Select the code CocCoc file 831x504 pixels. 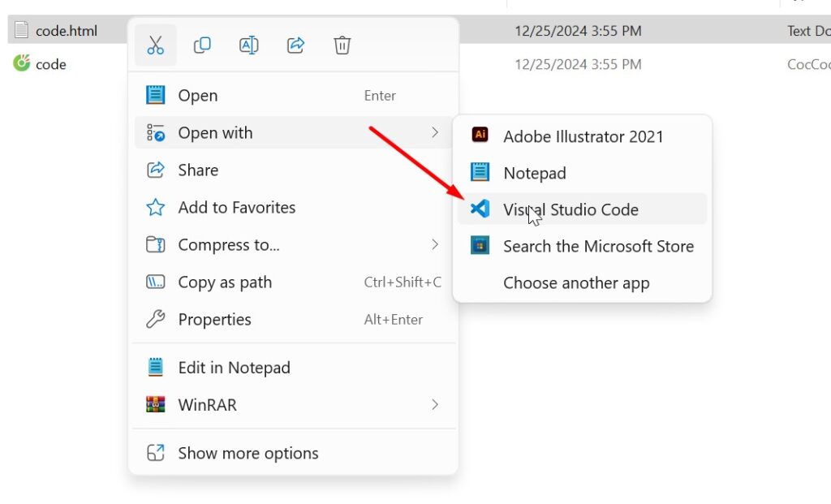(50, 64)
